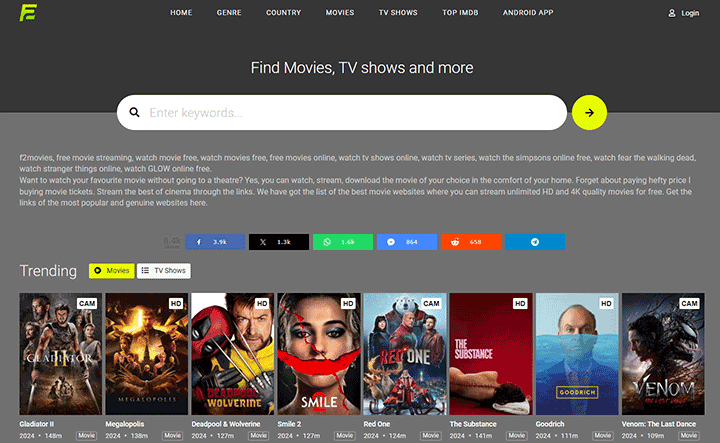The width and height of the screenshot is (720, 443).
Task: Click the Red One title link
Action: (377, 424)
